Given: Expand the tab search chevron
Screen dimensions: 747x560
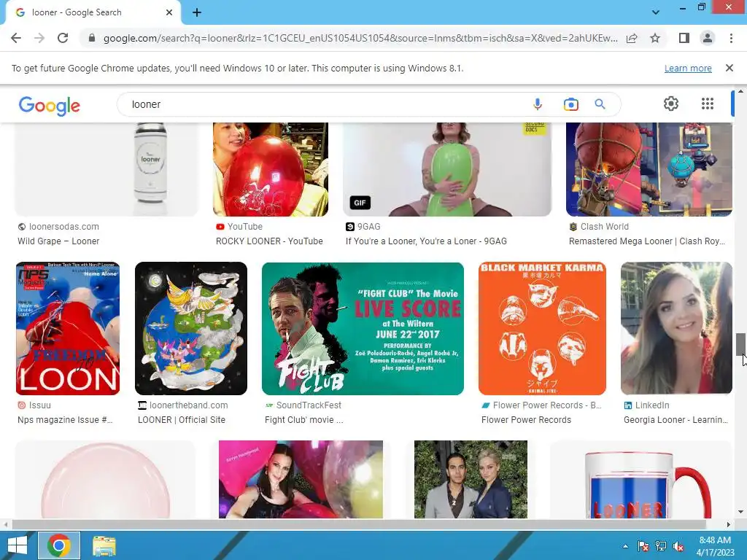Looking at the screenshot, I should point(656,12).
